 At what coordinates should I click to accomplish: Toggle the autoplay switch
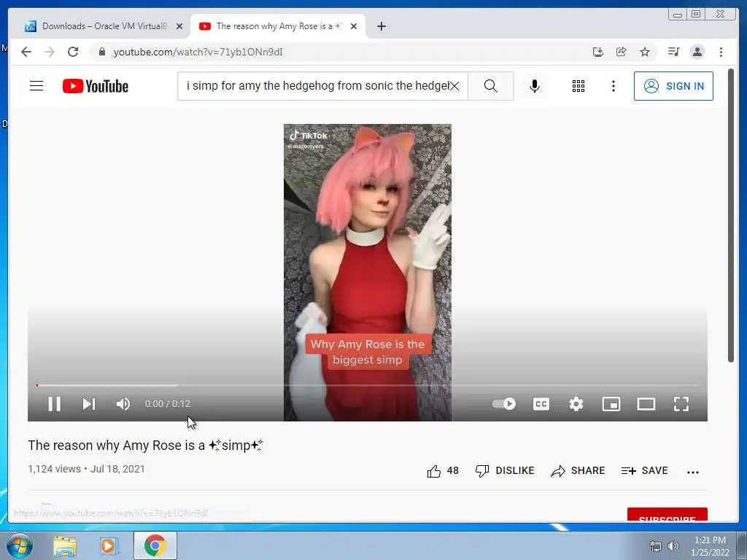tap(504, 404)
